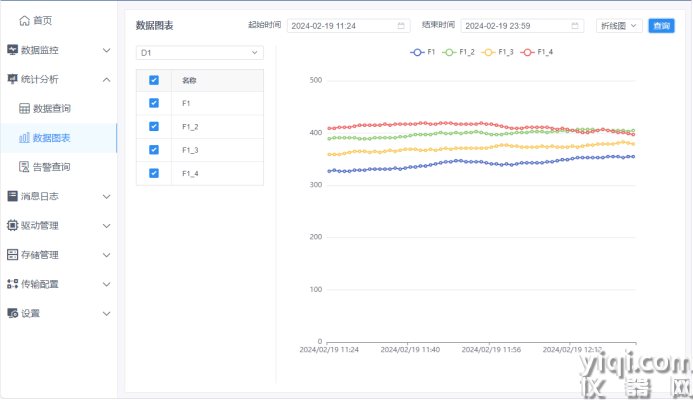Click the 存储管理 menu label
The height and width of the screenshot is (400, 693).
tap(40, 255)
